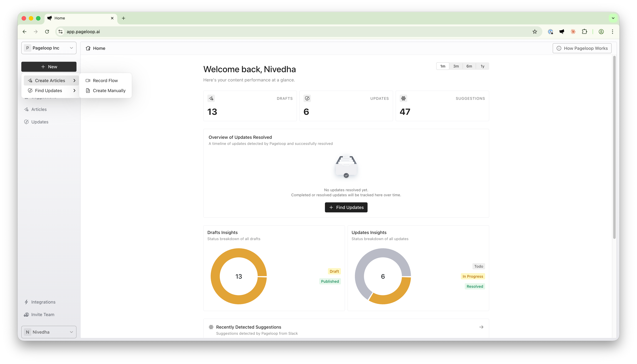Open recently detected suggestions arrow

coord(481,327)
